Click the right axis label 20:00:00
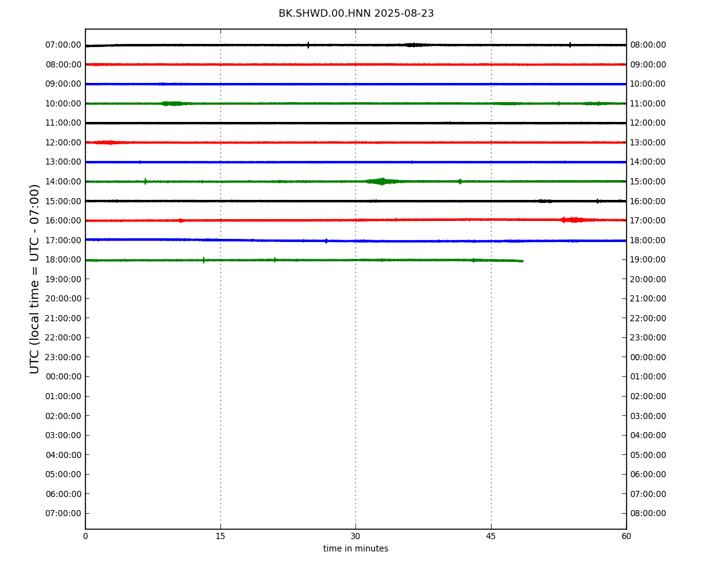 coord(648,279)
